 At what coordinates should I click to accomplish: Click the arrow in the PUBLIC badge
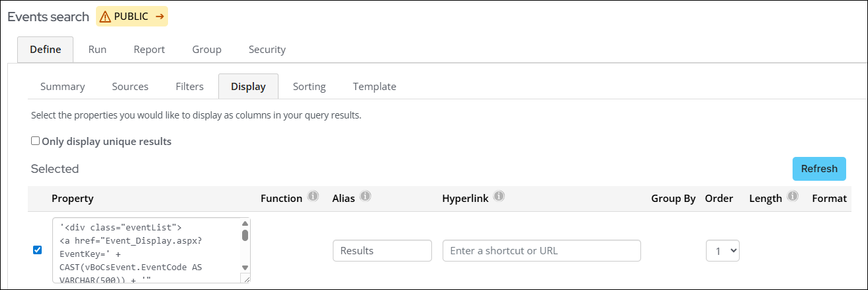point(159,17)
